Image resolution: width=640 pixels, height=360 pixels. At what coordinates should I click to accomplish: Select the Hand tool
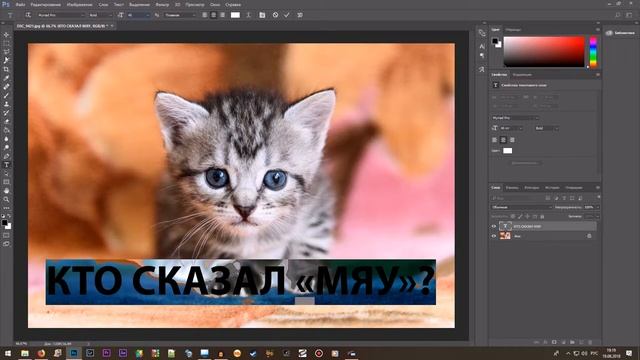6,191
